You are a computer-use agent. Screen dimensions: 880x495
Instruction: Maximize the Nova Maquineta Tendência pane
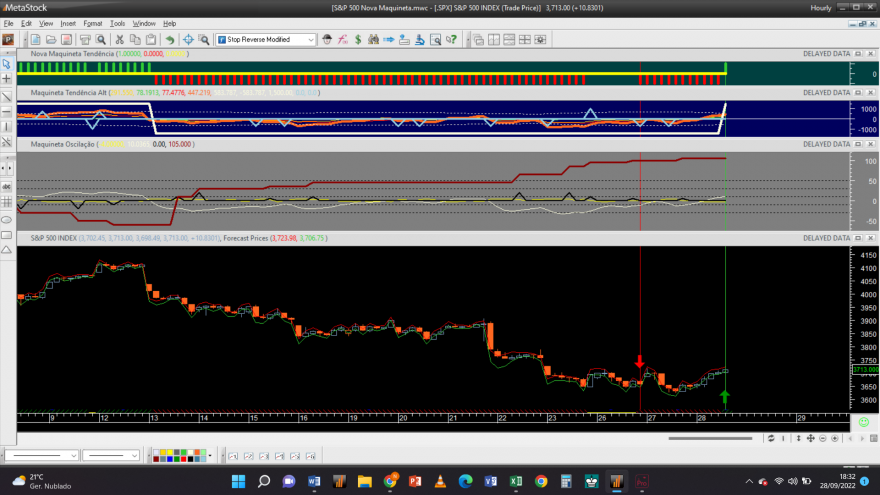pyautogui.click(x=858, y=54)
